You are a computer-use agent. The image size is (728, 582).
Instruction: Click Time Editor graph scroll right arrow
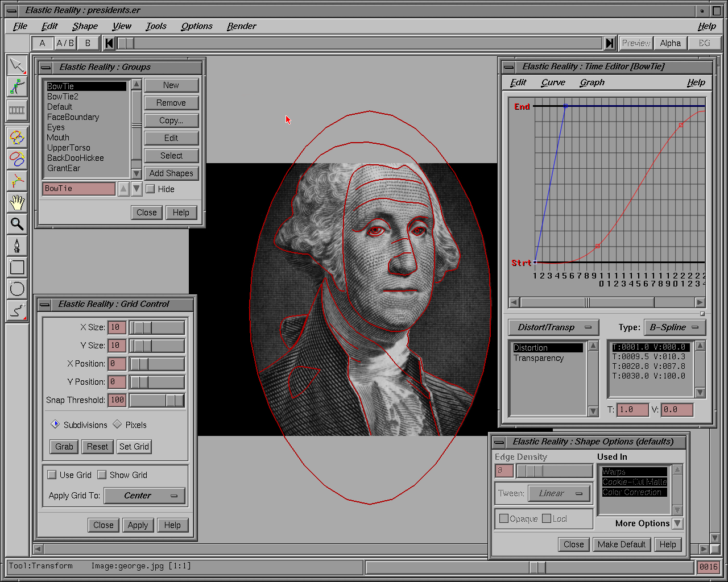coord(700,302)
